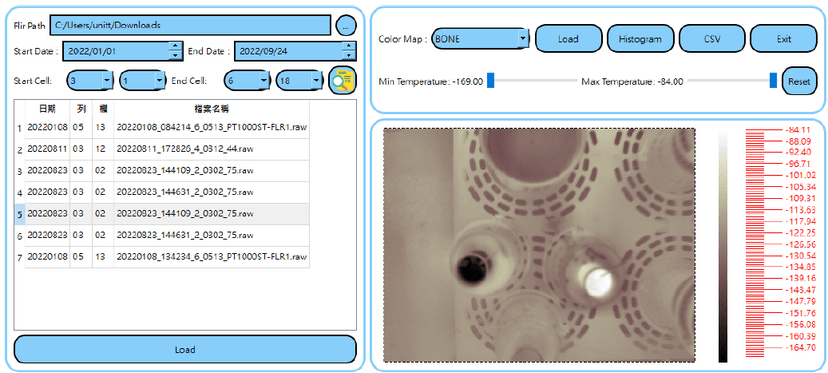Click the CSV export button
This screenshot has width=828, height=373.
[712, 39]
